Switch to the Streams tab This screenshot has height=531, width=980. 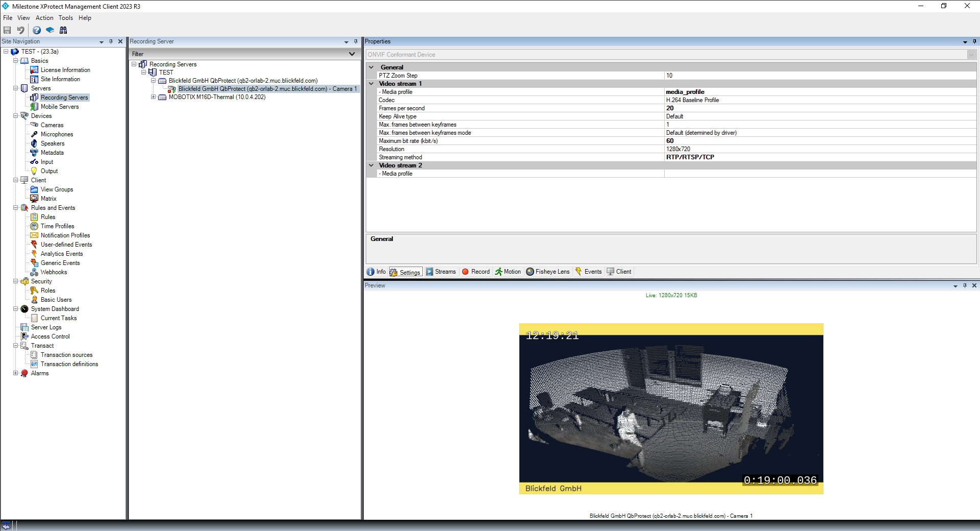click(x=441, y=272)
